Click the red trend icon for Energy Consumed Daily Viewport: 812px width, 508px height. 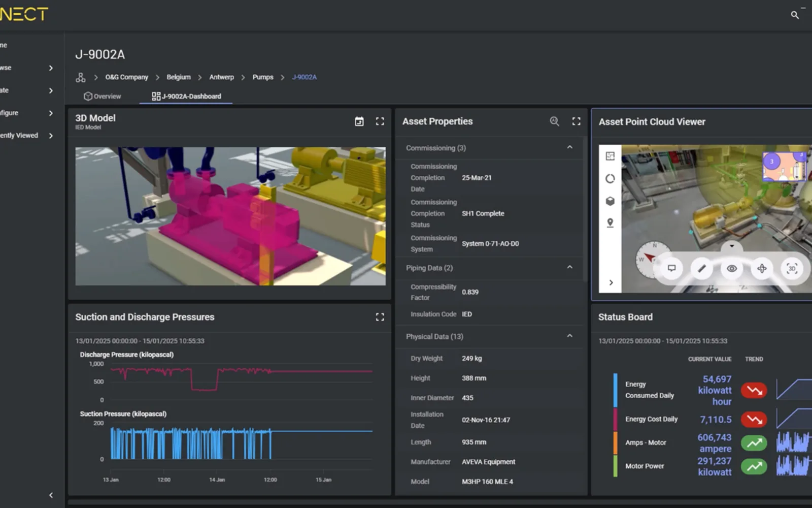click(x=754, y=391)
